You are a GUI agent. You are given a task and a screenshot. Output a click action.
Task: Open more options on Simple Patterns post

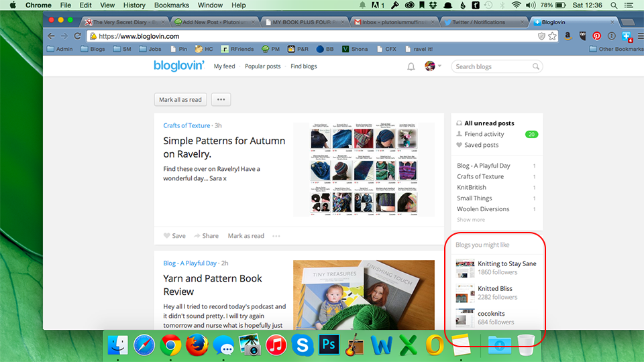[x=276, y=236]
